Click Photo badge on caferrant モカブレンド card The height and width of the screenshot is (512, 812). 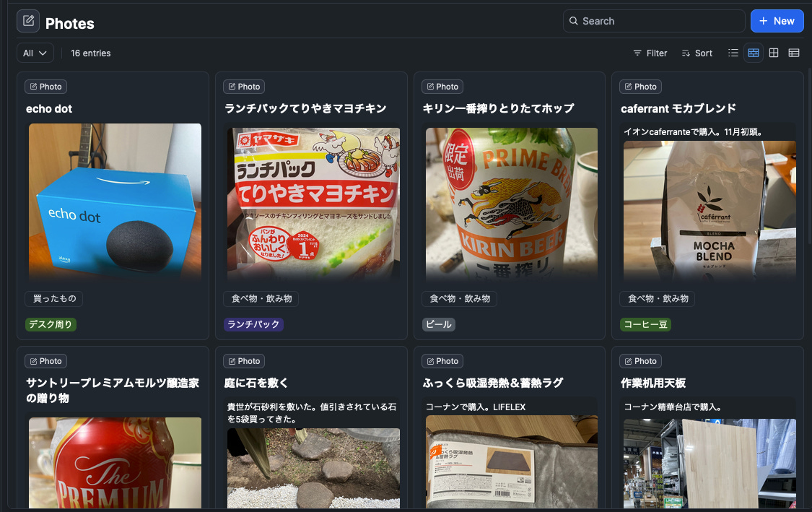[641, 87]
